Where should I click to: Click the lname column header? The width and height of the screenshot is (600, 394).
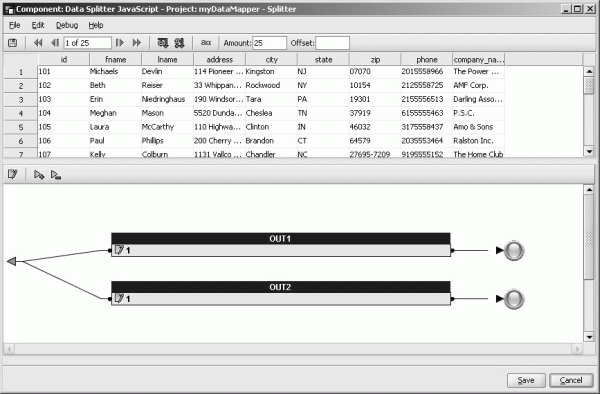(168, 60)
